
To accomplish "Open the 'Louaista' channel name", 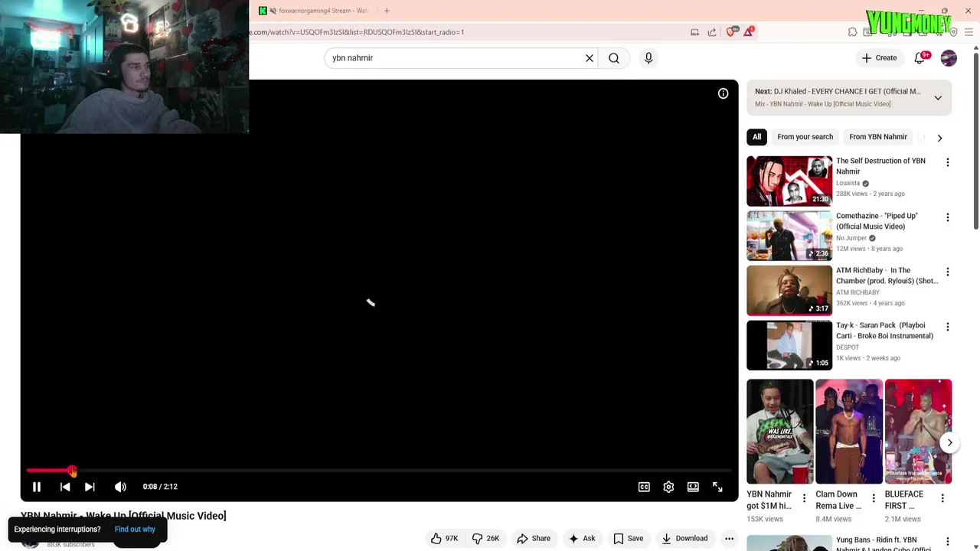I will tap(848, 184).
